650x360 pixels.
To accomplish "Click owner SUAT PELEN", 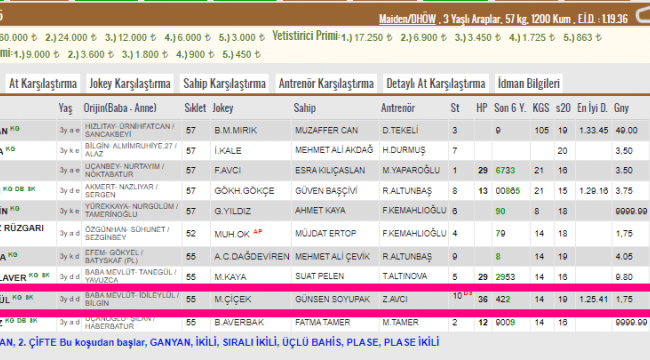I will coord(320,276).
